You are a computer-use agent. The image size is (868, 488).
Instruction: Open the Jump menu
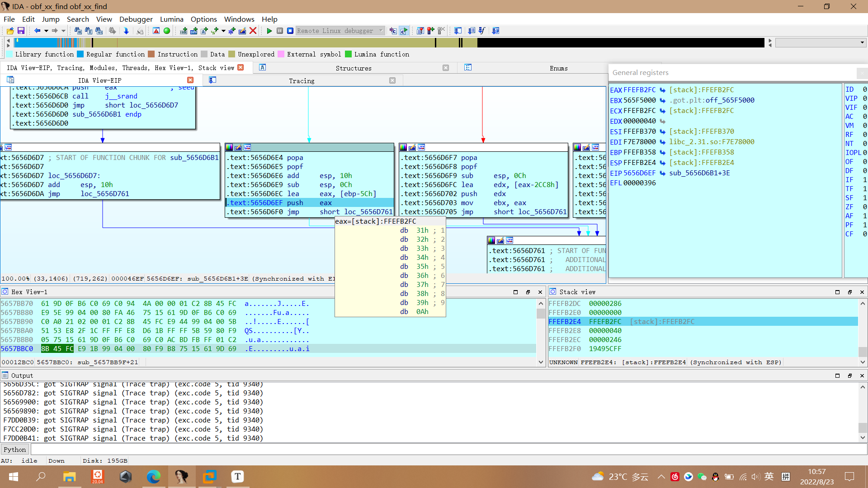[51, 19]
